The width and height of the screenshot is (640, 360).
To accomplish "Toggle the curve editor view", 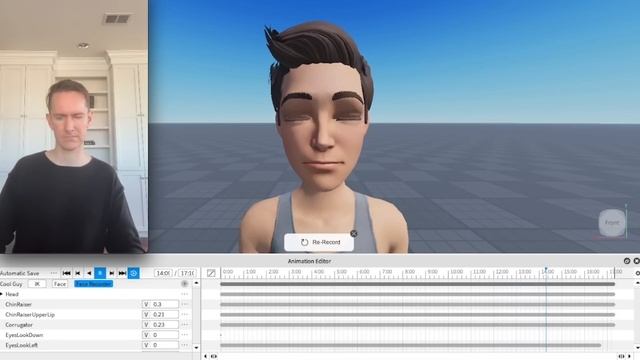I will [211, 273].
